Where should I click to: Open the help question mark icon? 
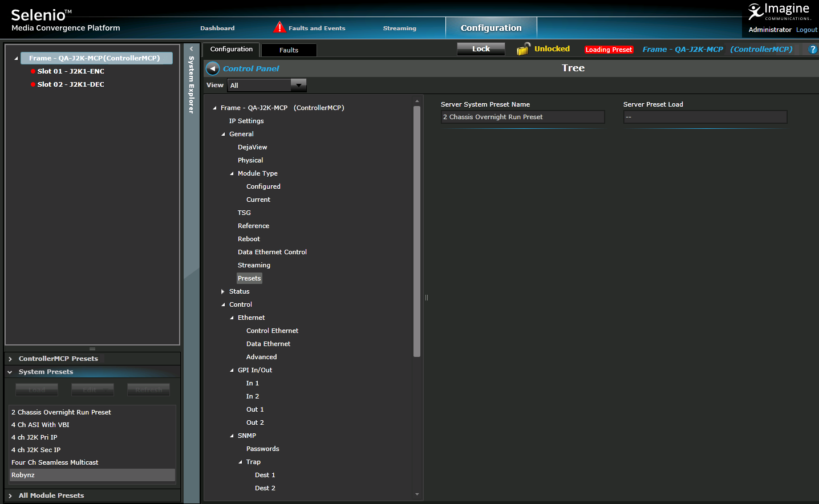[x=813, y=50]
